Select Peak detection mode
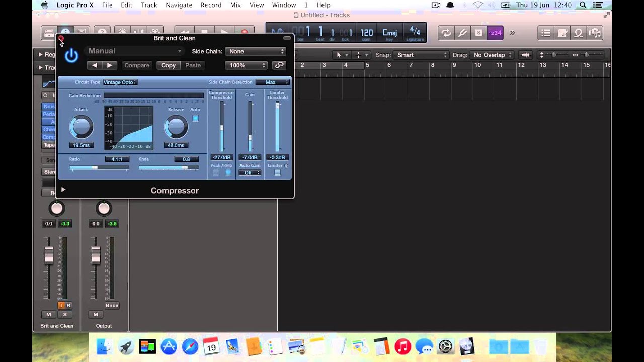 coord(216,172)
